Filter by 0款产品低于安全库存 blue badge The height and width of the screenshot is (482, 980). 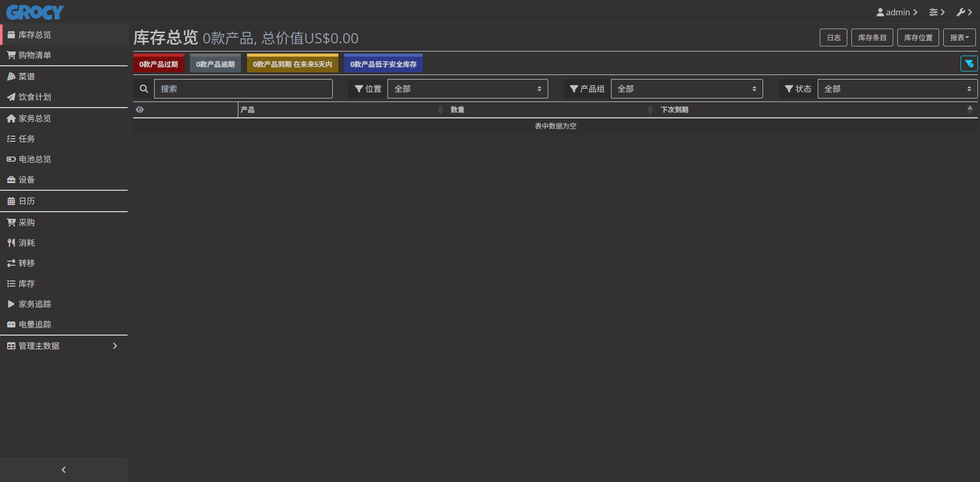click(x=383, y=63)
